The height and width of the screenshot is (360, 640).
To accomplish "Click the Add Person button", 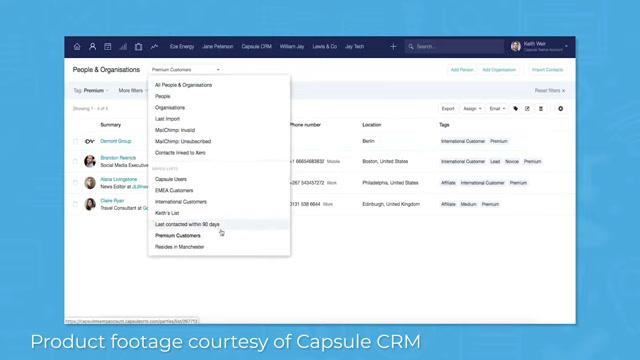I will [462, 70].
